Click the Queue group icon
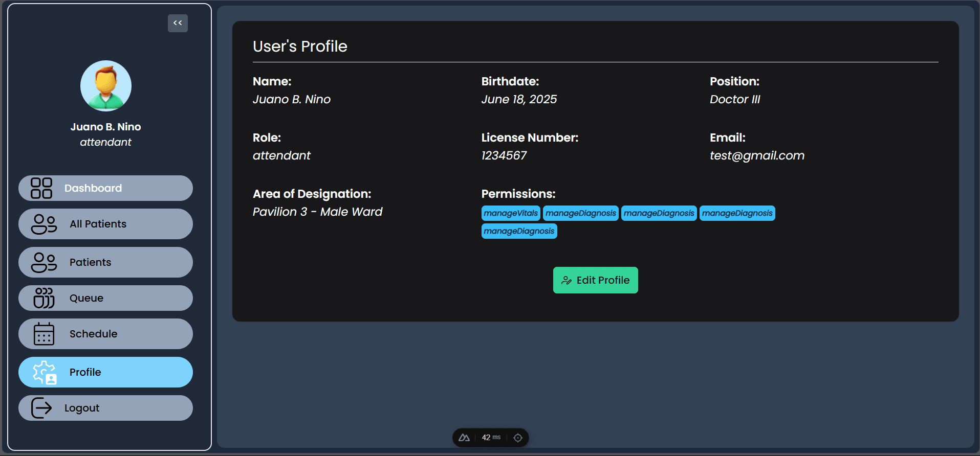Screen dimensions: 980x456 (x=44, y=298)
